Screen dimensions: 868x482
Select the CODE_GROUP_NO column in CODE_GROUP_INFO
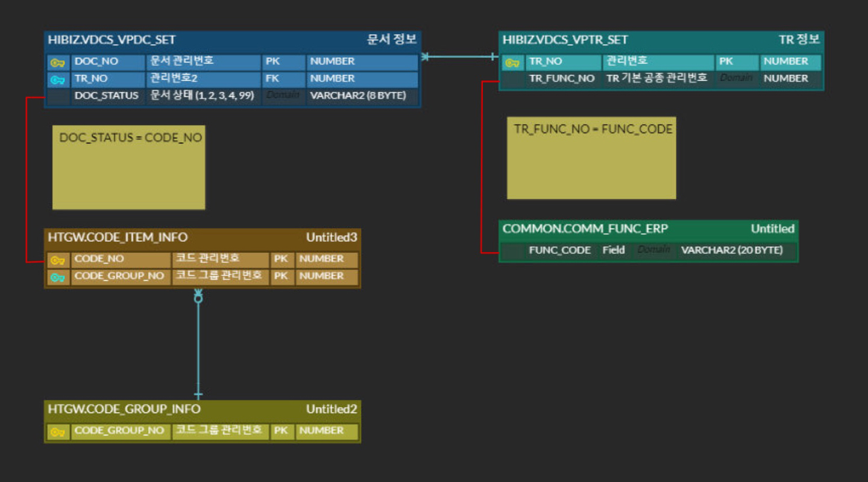119,431
